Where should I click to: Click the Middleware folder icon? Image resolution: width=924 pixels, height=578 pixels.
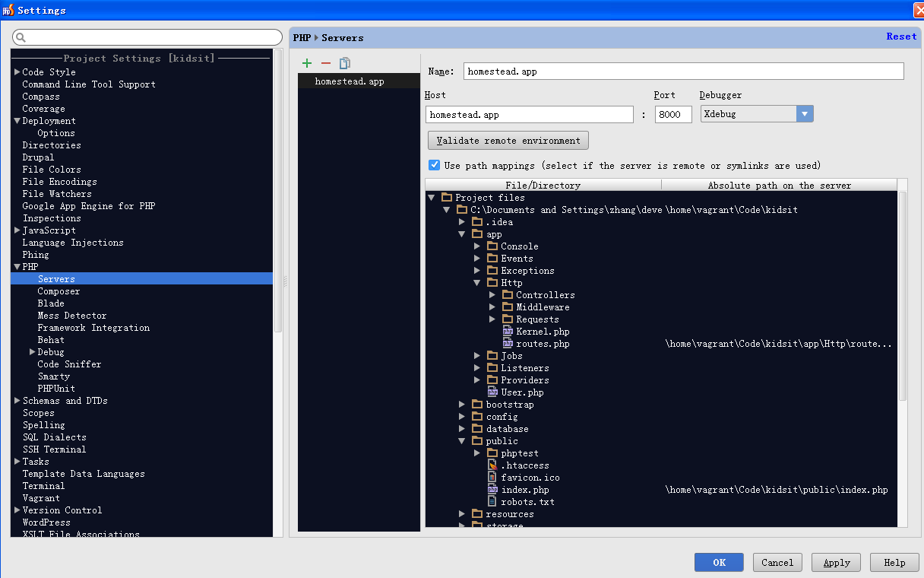(508, 307)
